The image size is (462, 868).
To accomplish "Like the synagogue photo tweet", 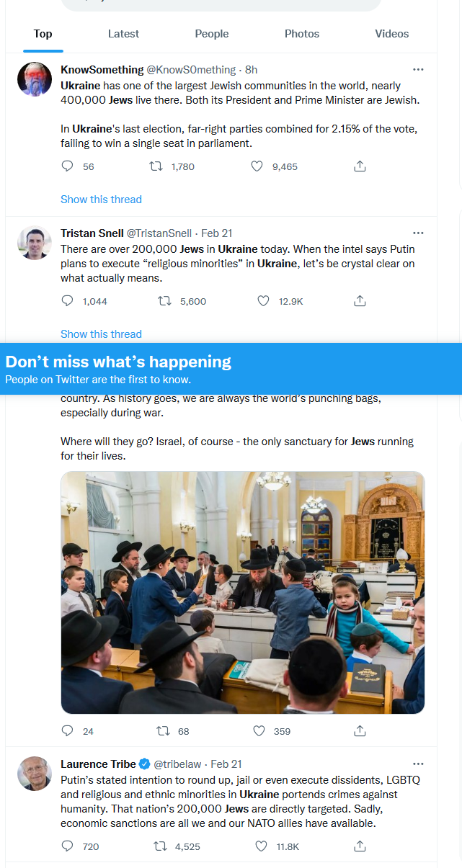I will pos(259,731).
